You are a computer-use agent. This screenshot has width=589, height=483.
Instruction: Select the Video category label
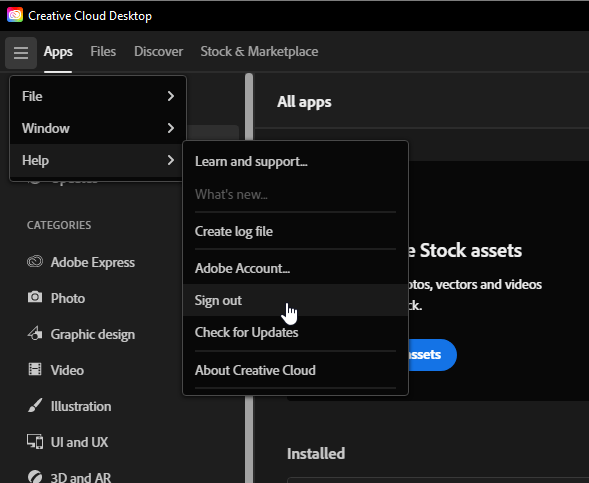point(67,370)
